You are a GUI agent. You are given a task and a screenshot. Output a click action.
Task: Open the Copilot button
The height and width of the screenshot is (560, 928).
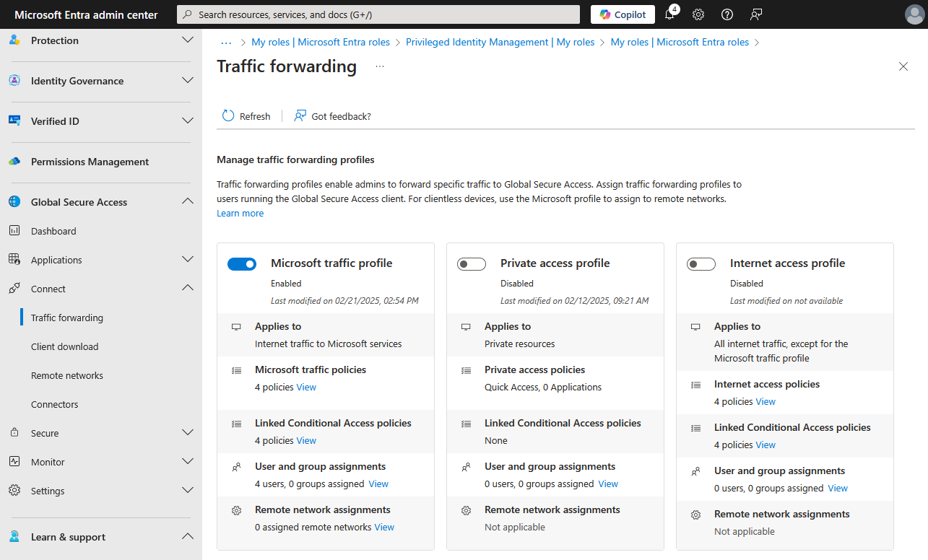tap(623, 14)
